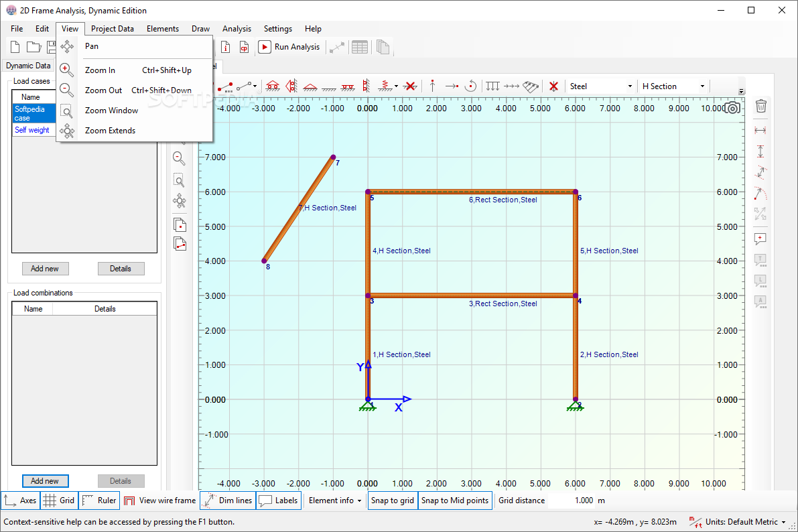Click the copy element pages icon

pos(180,244)
